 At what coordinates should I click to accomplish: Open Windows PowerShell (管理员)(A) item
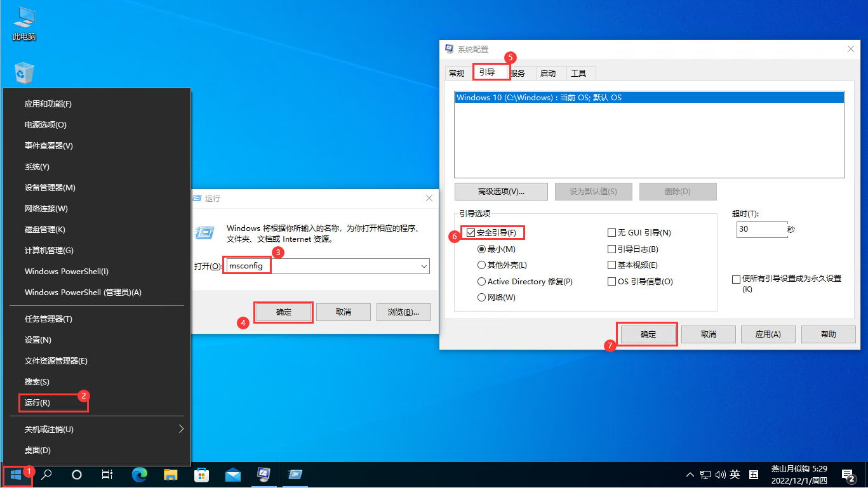pos(97,293)
